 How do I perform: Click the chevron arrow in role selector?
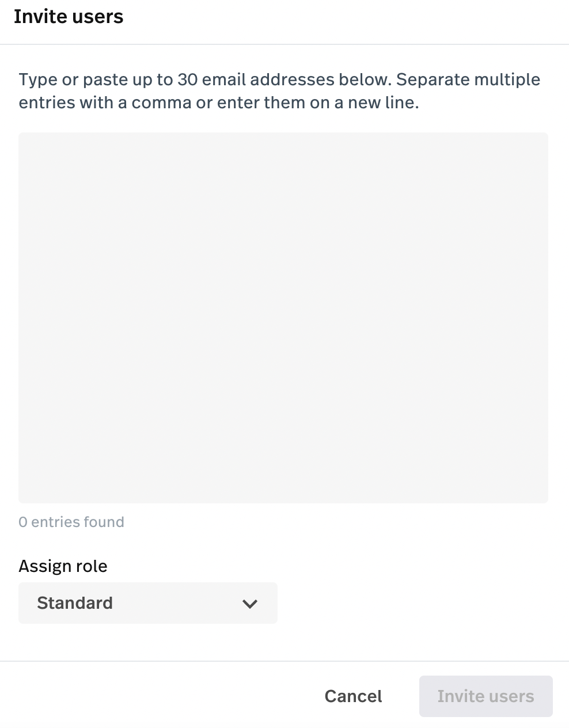pyautogui.click(x=249, y=604)
